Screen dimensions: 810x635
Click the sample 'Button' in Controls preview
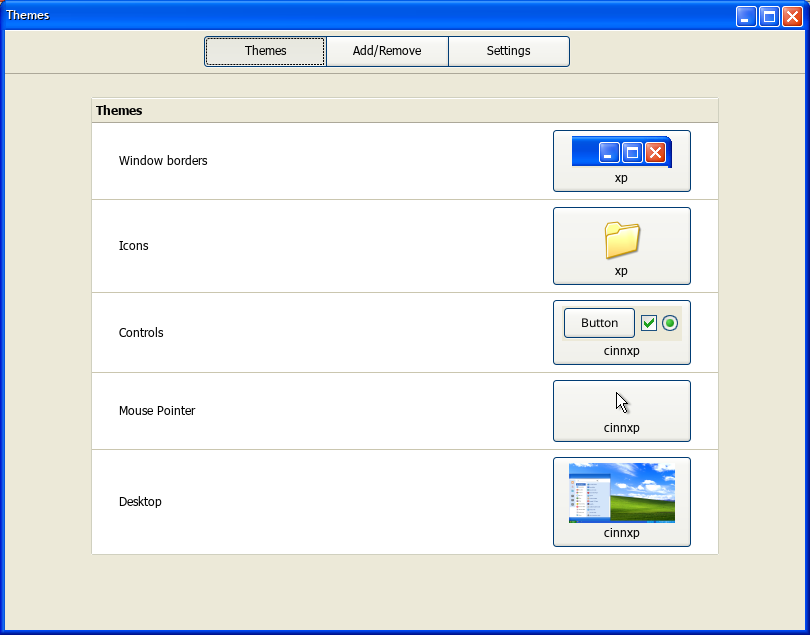tap(599, 323)
